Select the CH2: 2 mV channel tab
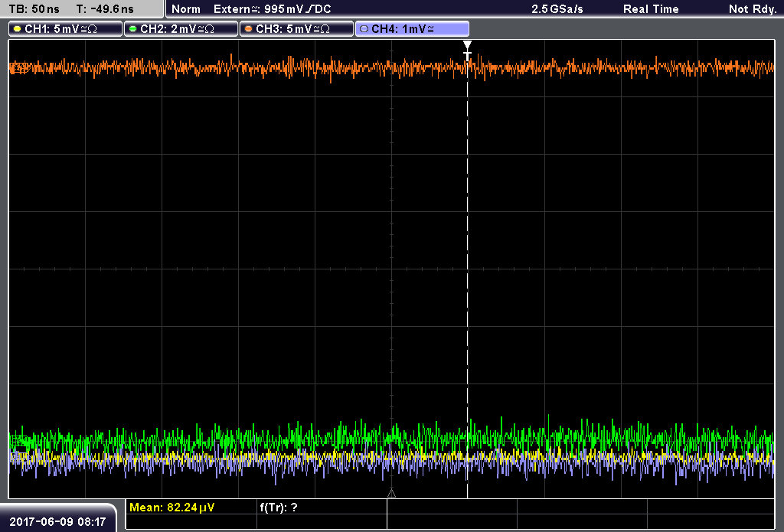 click(181, 29)
